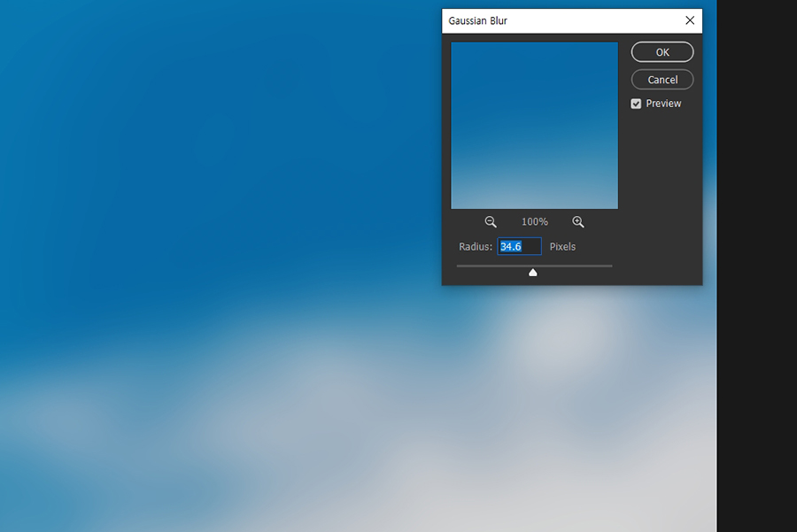This screenshot has width=797, height=532.
Task: Click the Radius value field
Action: [x=519, y=246]
